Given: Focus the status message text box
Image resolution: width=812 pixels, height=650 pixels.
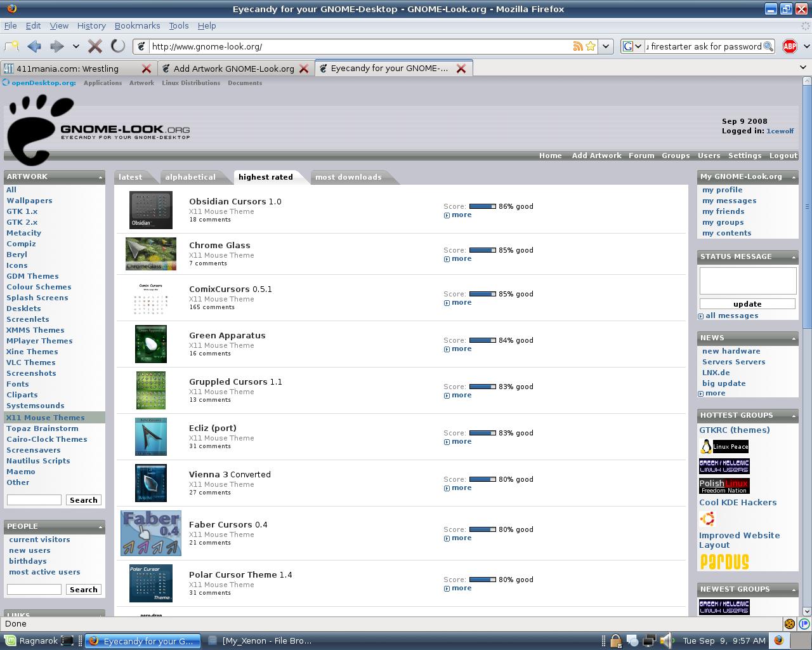Looking at the screenshot, I should tap(747, 281).
